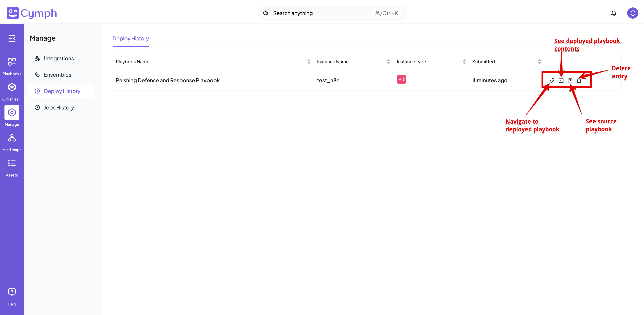
Task: Click the copy icon to see source playbook
Action: [x=570, y=80]
